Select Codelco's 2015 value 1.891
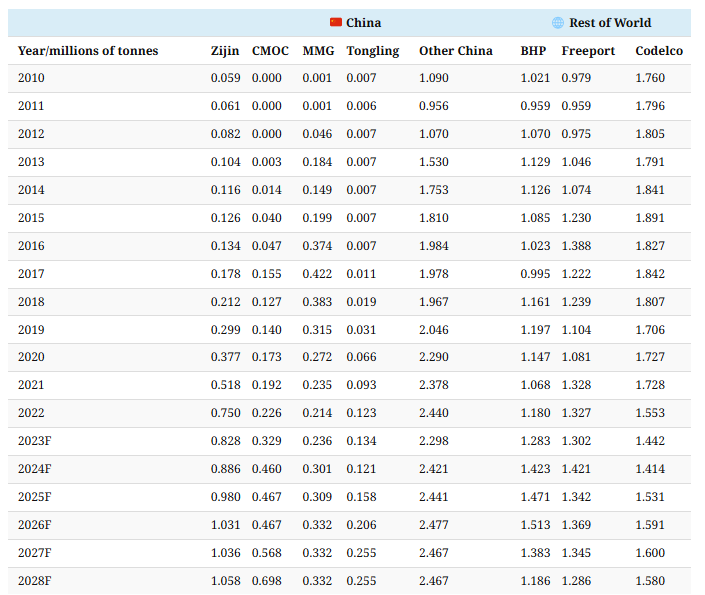This screenshot has width=705, height=595. click(650, 218)
